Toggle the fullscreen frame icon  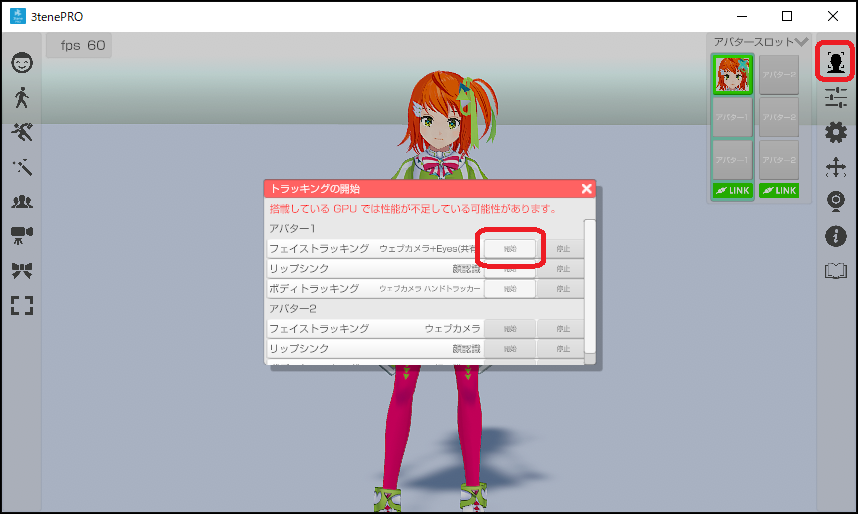22,305
